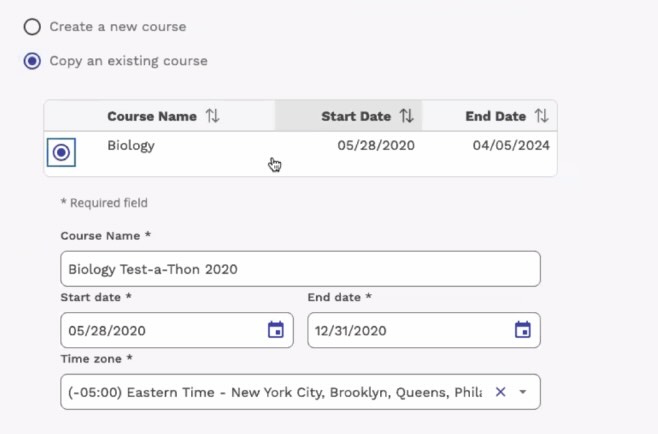
Task: Click the 05/28/2020 start date table cell
Action: click(x=376, y=146)
